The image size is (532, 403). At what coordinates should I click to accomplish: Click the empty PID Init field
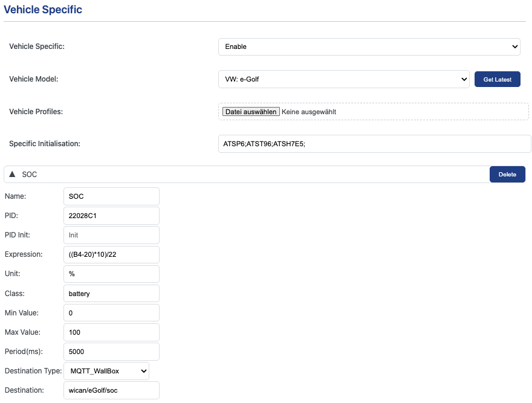click(x=111, y=235)
